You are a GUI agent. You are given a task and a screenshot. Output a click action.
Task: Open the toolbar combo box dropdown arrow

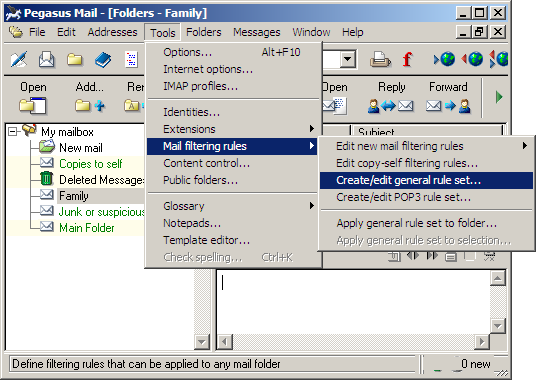pyautogui.click(x=348, y=59)
